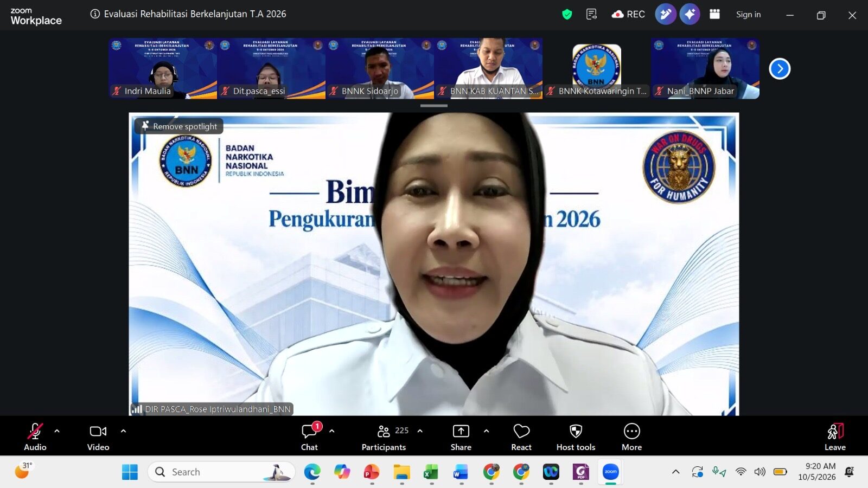Click DIR PASCA_Rose Iptriwulandhani_BNN name label
Viewport: 868px width, 488px height.
pos(218,409)
